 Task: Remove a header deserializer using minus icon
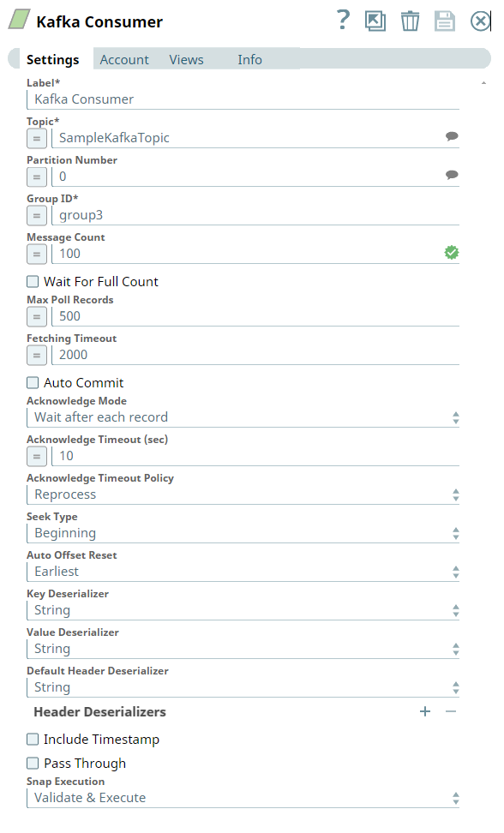pos(452,710)
